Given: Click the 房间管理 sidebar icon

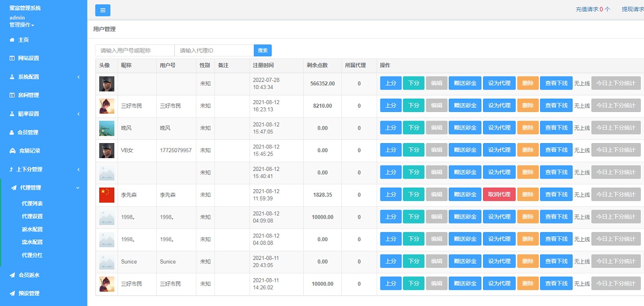Looking at the screenshot, I should pos(12,95).
